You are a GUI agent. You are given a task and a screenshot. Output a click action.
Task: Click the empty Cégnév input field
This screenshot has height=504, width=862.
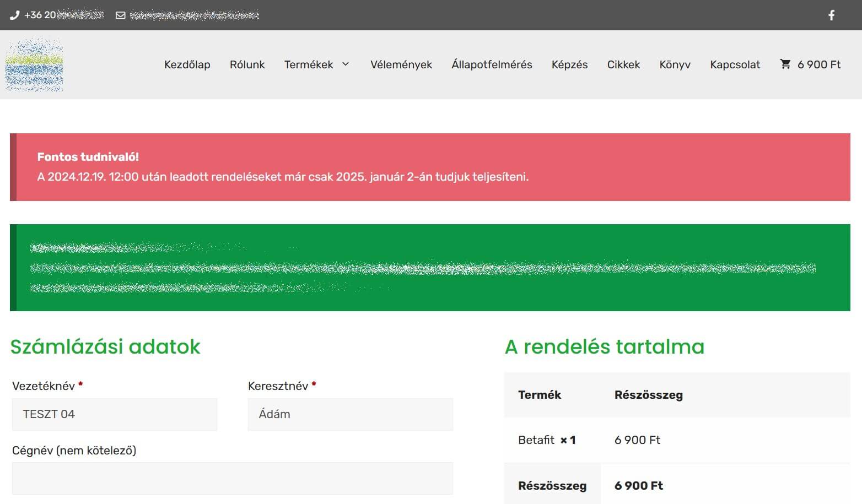pos(233,478)
